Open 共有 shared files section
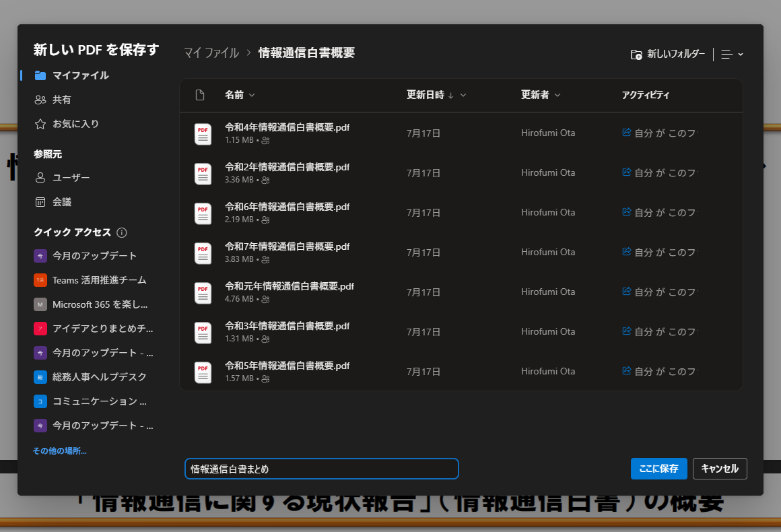 (61, 100)
